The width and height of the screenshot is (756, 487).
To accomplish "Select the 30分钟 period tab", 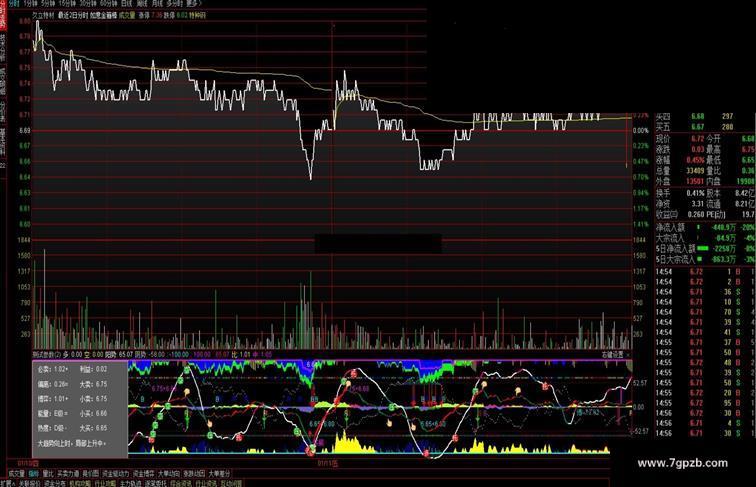I will pos(88,3).
